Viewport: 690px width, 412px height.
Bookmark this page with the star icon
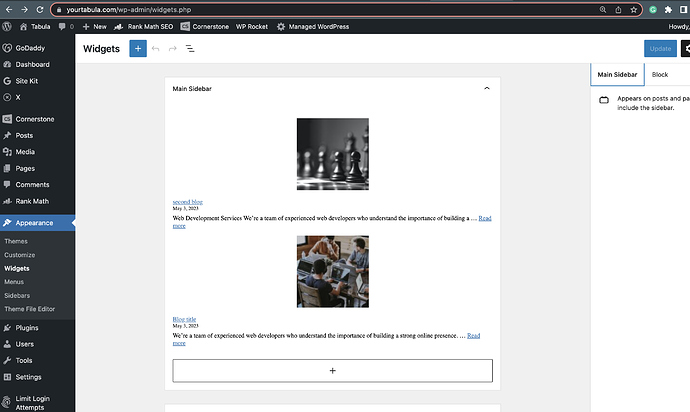point(633,9)
